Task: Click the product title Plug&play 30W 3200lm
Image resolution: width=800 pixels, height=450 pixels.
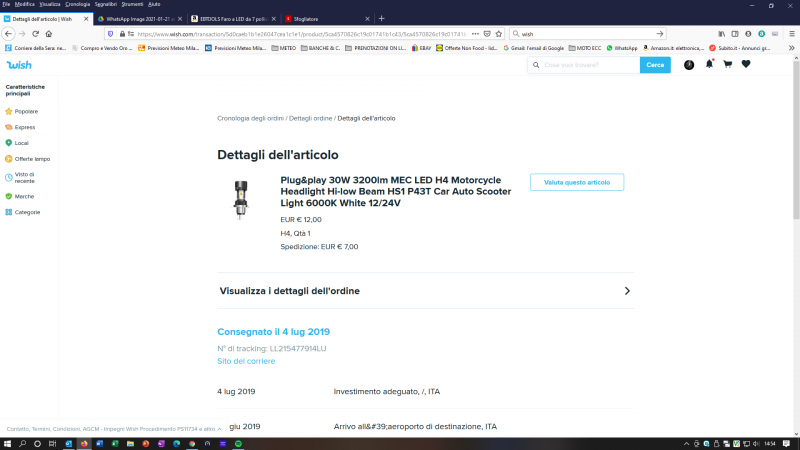Action: point(395,191)
